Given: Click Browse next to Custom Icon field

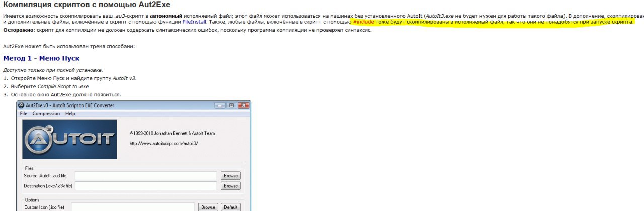Looking at the screenshot, I should [208, 207].
